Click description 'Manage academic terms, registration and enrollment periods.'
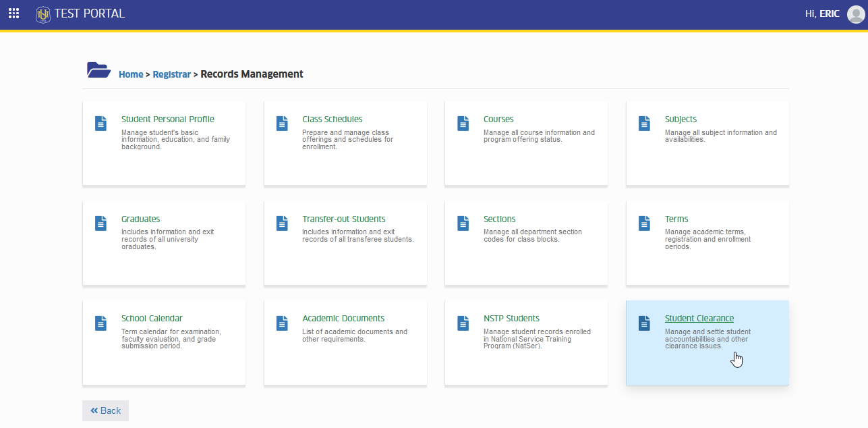The width and height of the screenshot is (868, 428). (x=707, y=239)
